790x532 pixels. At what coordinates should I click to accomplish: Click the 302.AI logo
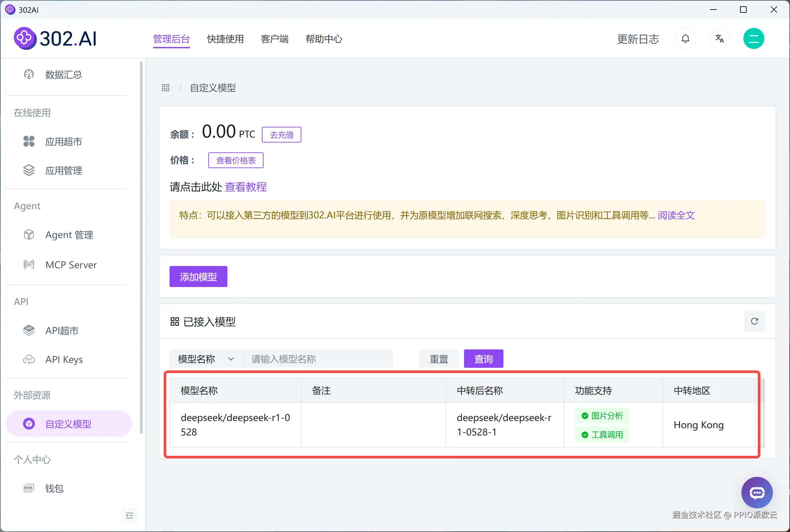tap(55, 38)
